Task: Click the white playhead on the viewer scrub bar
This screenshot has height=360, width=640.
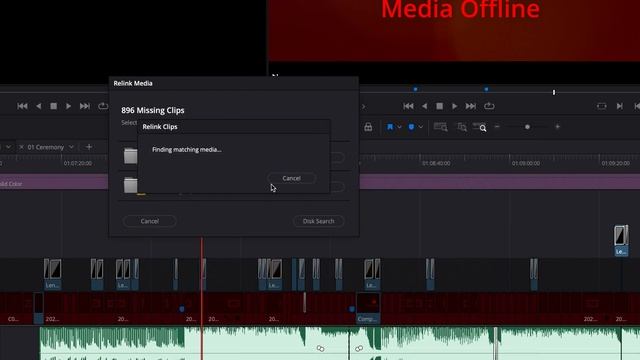Action: [554, 93]
